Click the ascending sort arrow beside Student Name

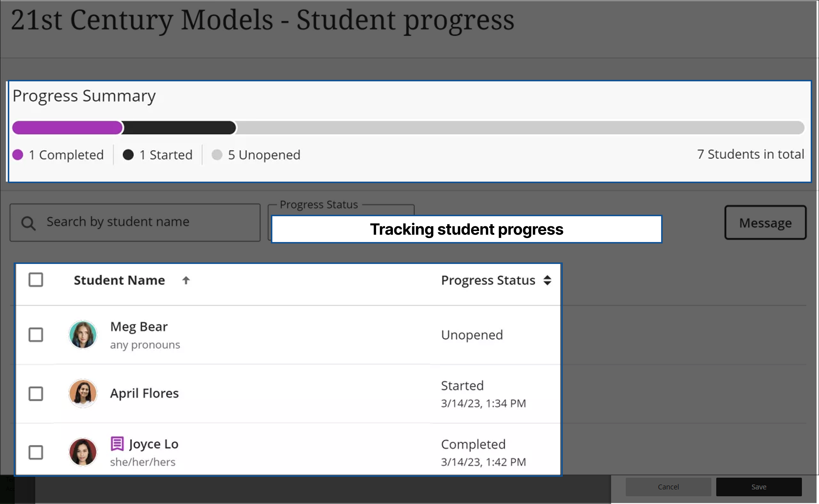tap(186, 280)
